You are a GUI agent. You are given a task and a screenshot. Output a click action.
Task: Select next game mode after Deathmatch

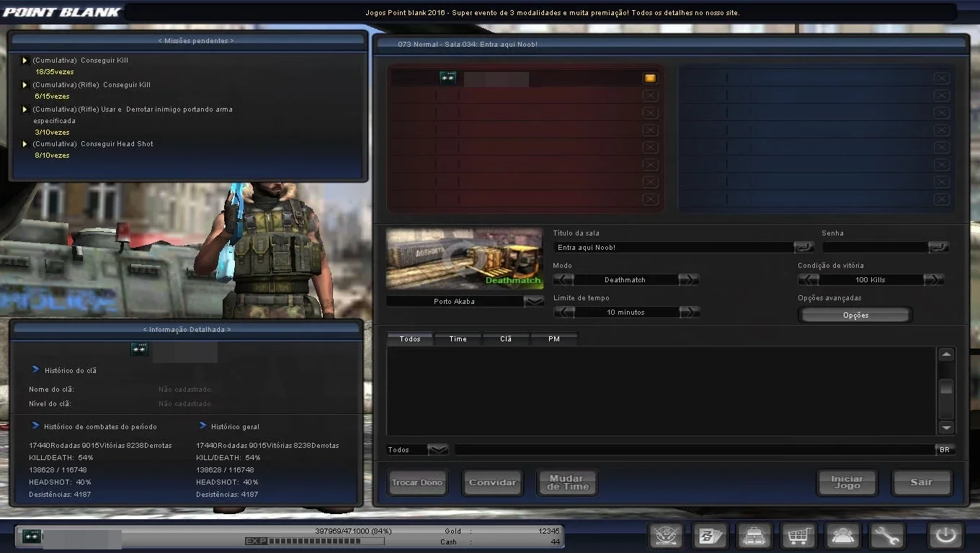689,279
